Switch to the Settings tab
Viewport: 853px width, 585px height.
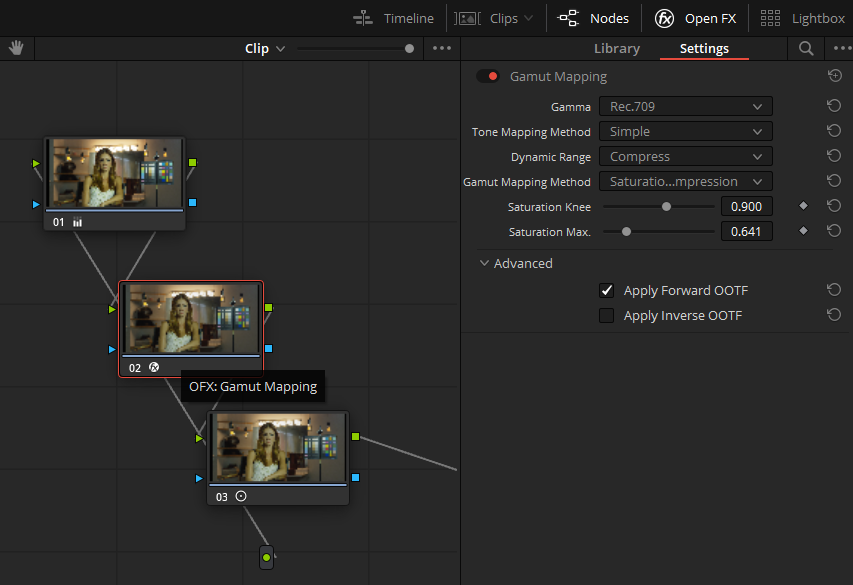704,48
